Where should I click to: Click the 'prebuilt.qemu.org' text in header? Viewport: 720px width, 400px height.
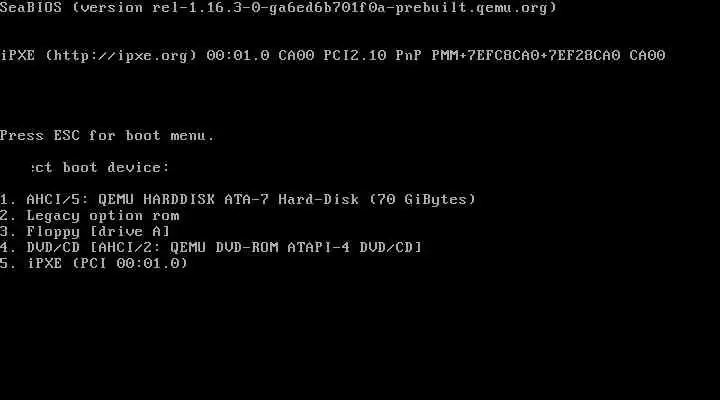(x=472, y=8)
